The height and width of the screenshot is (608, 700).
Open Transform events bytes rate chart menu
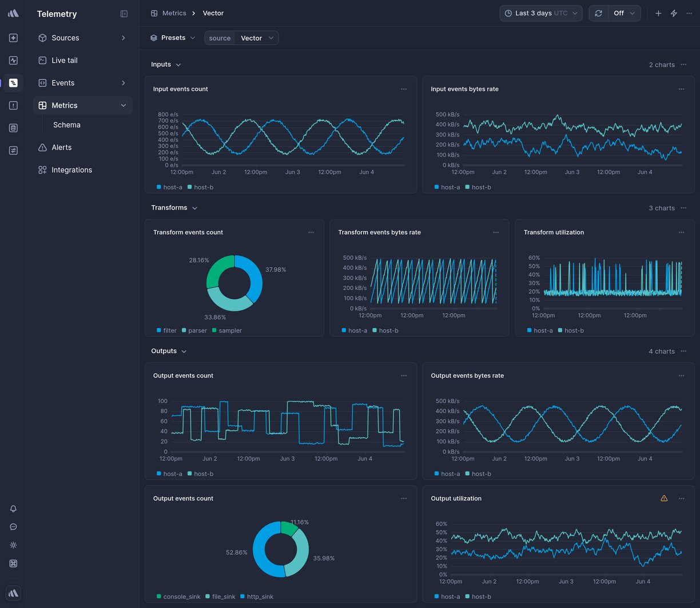click(496, 233)
